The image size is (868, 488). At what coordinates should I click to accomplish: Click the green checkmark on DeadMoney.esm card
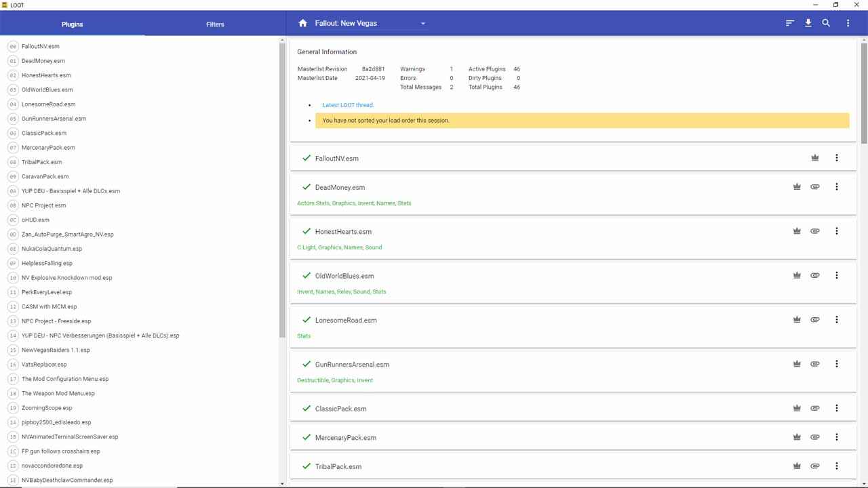click(x=307, y=186)
